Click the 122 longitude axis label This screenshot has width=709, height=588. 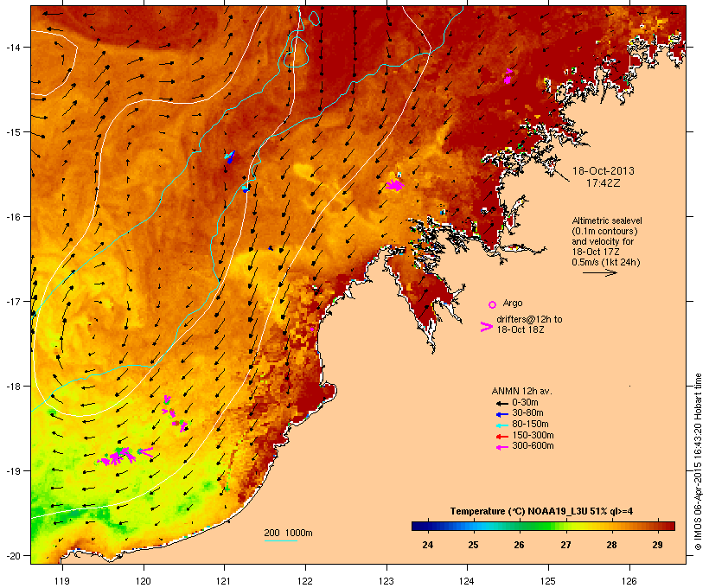click(x=305, y=581)
